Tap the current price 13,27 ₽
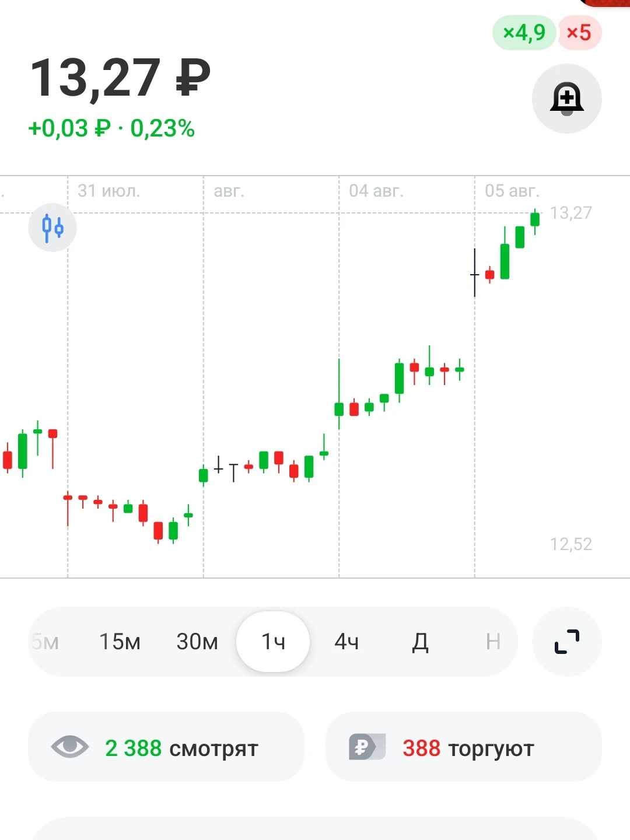630x840 pixels. tap(120, 78)
